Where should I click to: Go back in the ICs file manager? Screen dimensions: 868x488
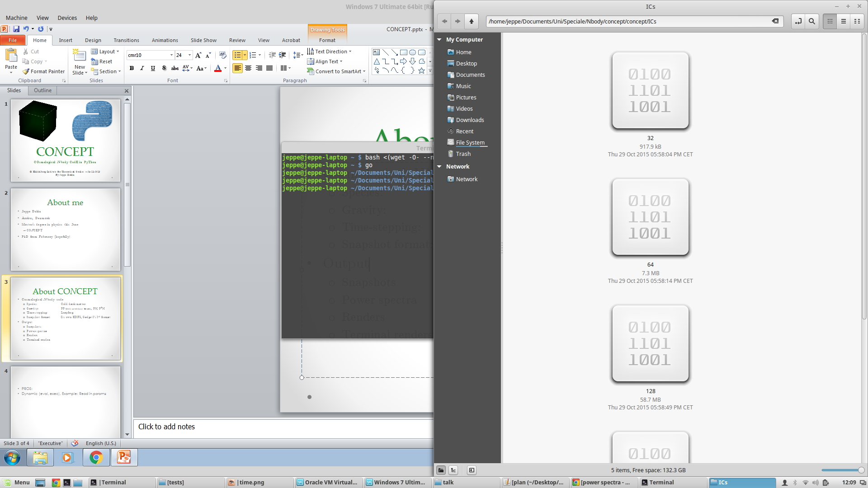444,21
